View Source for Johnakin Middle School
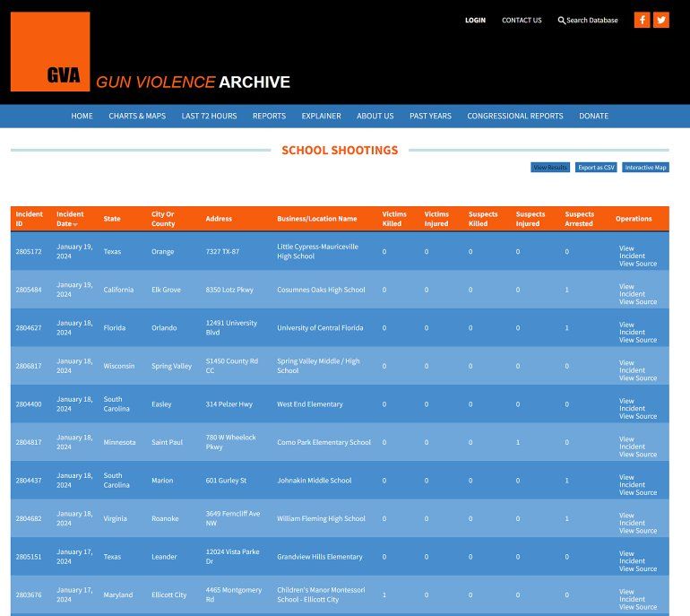This screenshot has height=616, width=690. tap(638, 493)
